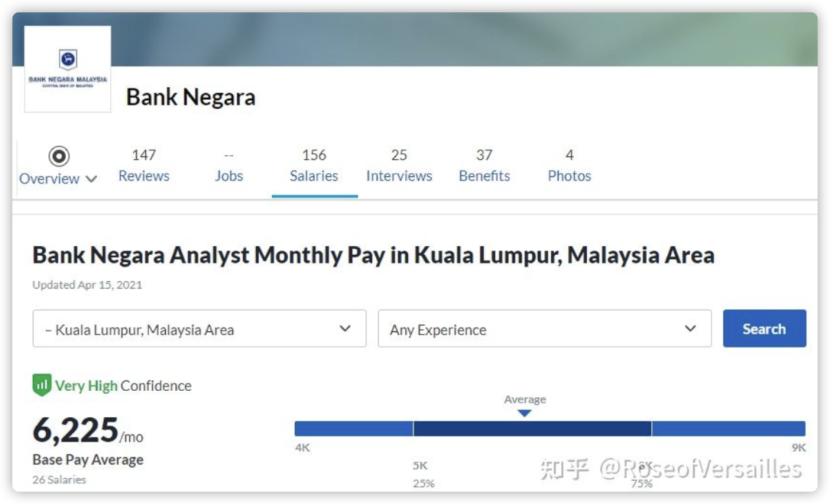Viewport: 830px width, 504px height.
Task: Switch to the Jobs tab
Action: click(x=228, y=166)
